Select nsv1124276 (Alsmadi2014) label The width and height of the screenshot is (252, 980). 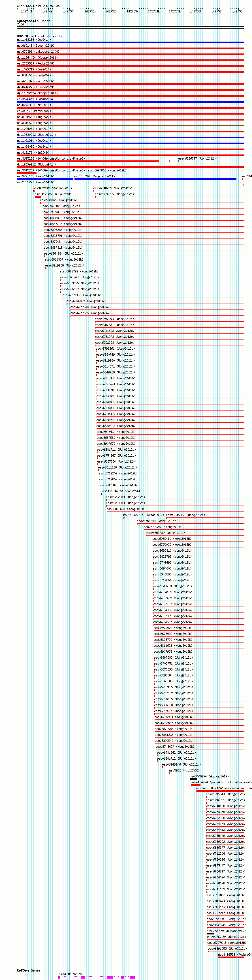[144, 515]
